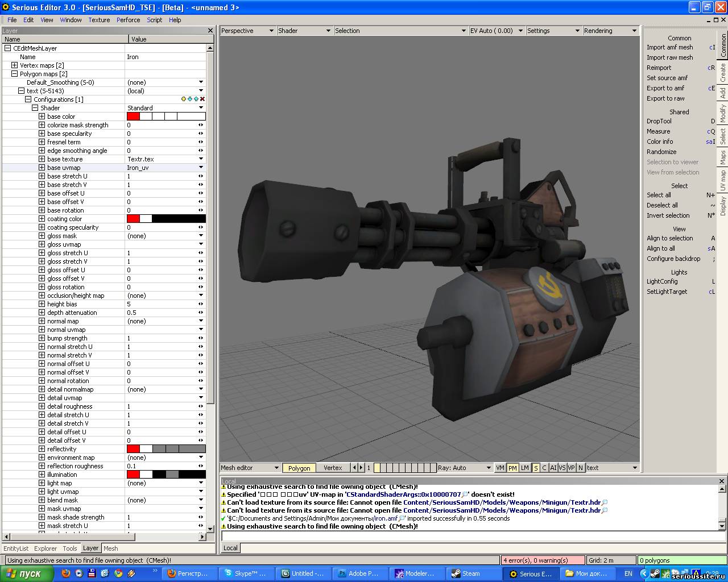Click the Reimport command
728x582 pixels.
click(659, 68)
